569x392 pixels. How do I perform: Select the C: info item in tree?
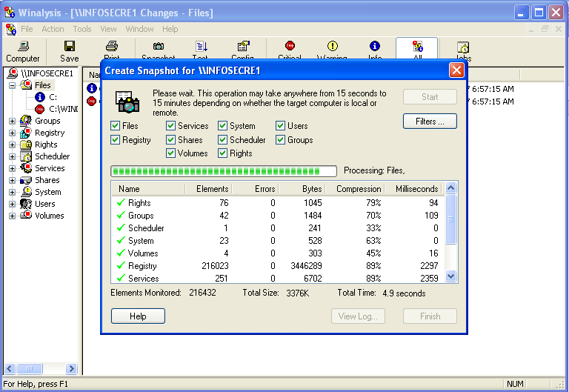(46, 97)
